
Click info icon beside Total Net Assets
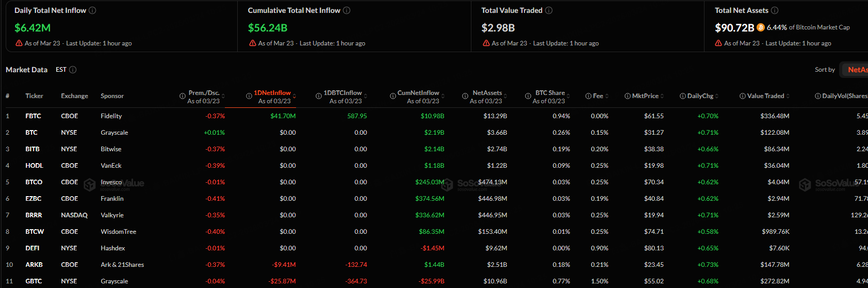point(775,10)
